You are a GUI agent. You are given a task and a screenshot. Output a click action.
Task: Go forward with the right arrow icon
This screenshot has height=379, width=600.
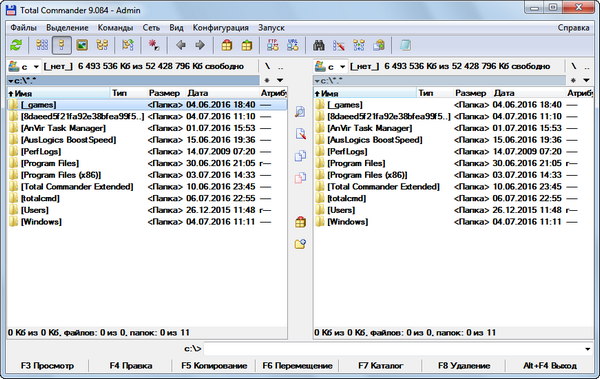200,45
